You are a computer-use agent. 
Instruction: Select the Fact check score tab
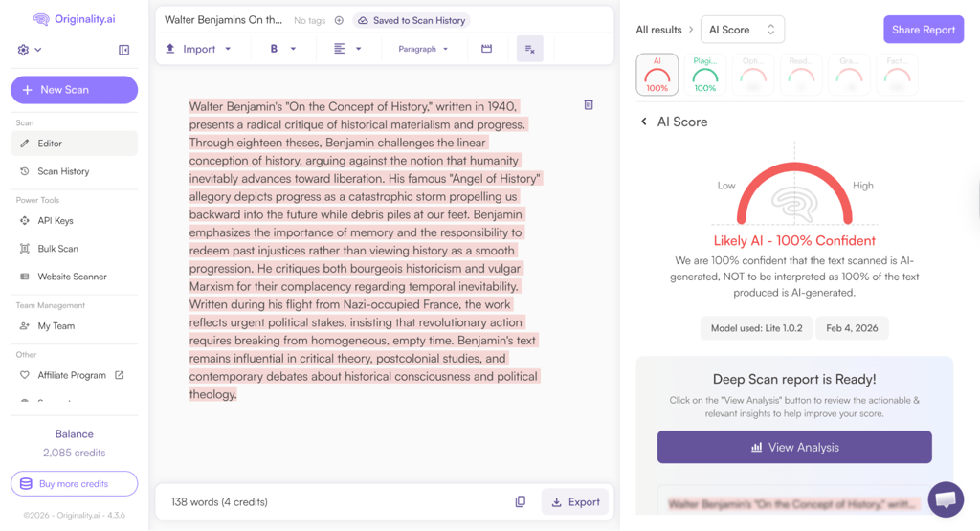pyautogui.click(x=898, y=75)
